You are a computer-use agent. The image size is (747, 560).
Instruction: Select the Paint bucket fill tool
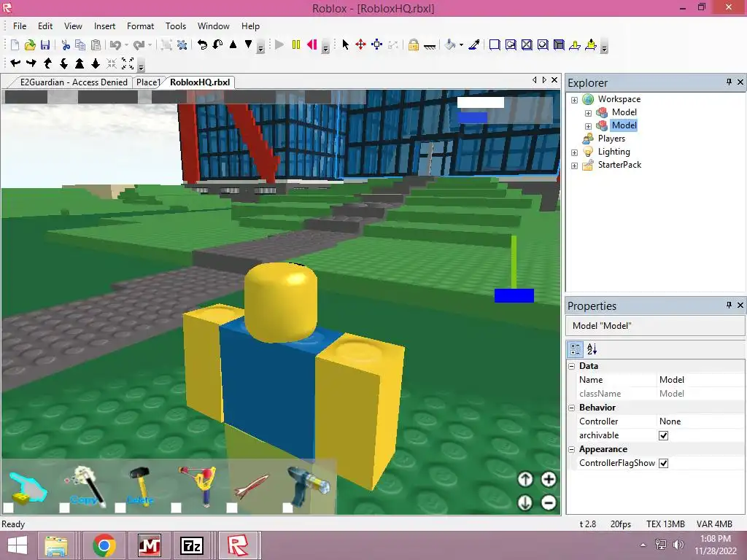pyautogui.click(x=449, y=44)
